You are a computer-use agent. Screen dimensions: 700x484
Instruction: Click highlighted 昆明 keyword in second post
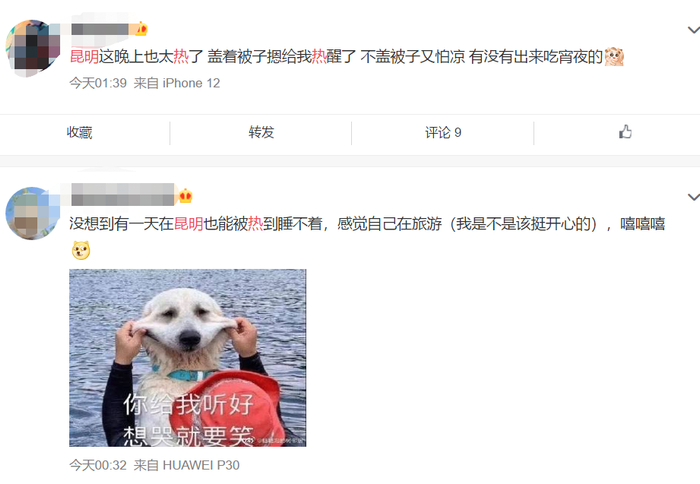(x=188, y=223)
